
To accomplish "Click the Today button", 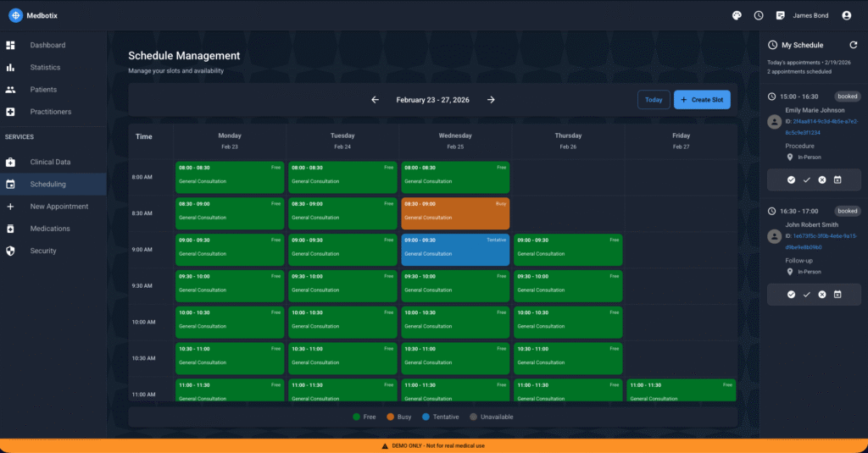I will coord(654,100).
